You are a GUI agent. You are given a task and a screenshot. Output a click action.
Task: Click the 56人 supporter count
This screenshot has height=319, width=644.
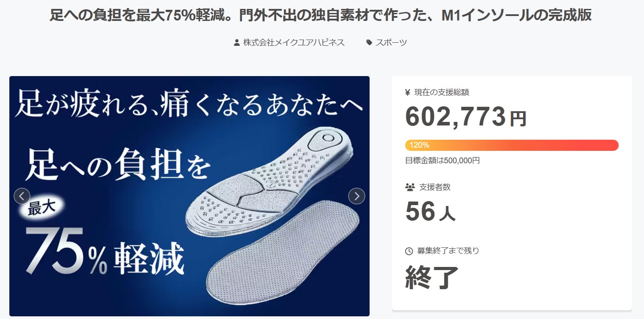(x=430, y=212)
